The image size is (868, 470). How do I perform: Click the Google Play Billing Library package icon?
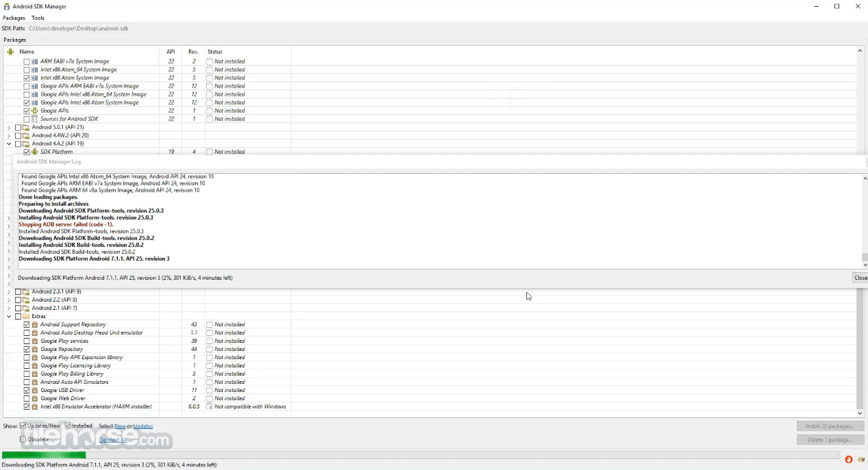point(35,374)
